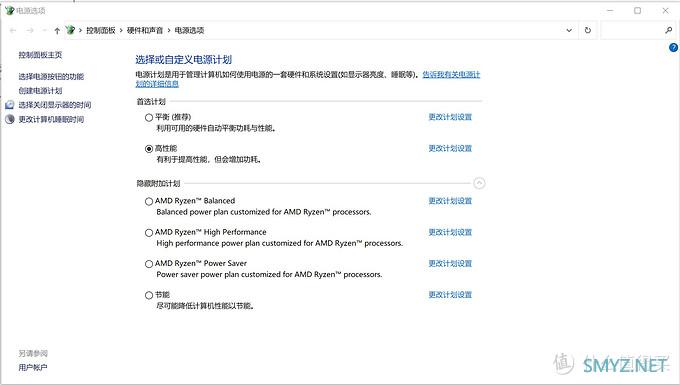Change plan settings for AMD Ryzen High Performance

pyautogui.click(x=450, y=232)
